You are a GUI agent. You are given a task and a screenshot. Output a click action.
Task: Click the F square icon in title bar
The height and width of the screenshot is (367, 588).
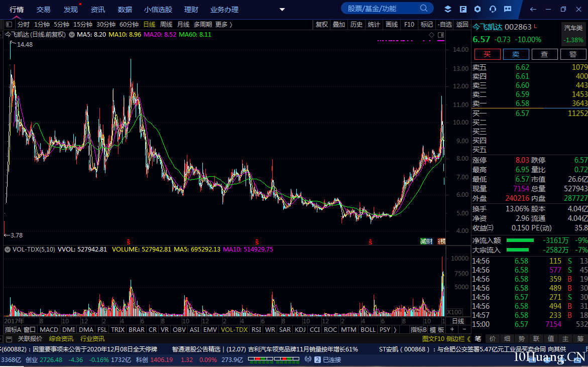click(463, 10)
